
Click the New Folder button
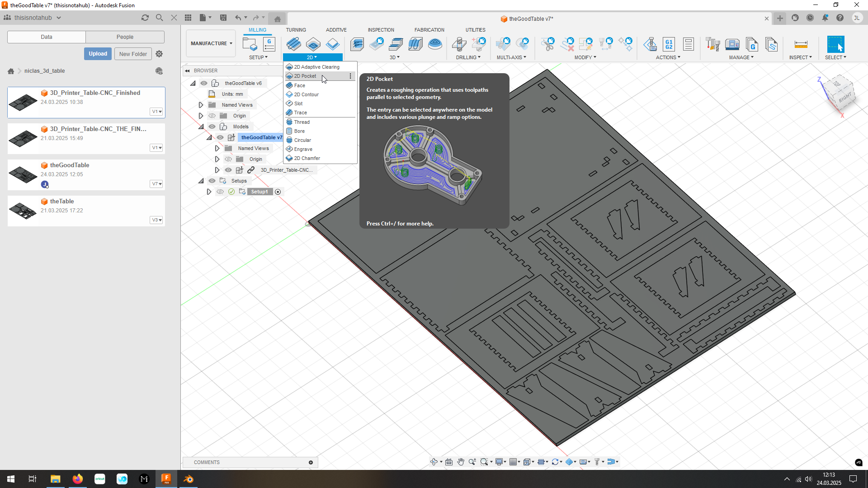(x=133, y=54)
